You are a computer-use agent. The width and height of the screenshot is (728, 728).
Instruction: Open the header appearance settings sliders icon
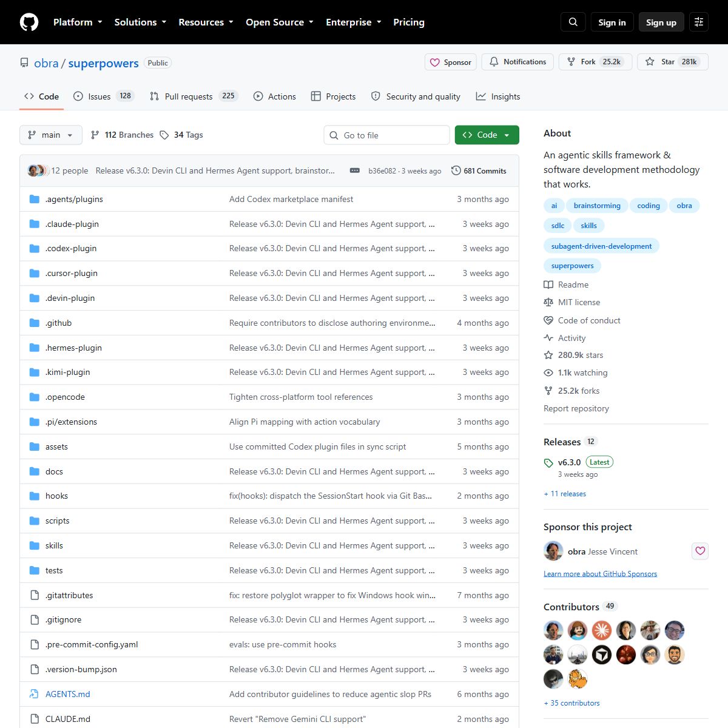pyautogui.click(x=699, y=22)
